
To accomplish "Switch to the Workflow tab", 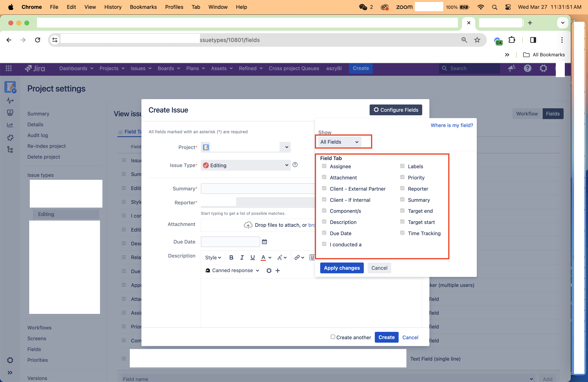I will click(527, 114).
